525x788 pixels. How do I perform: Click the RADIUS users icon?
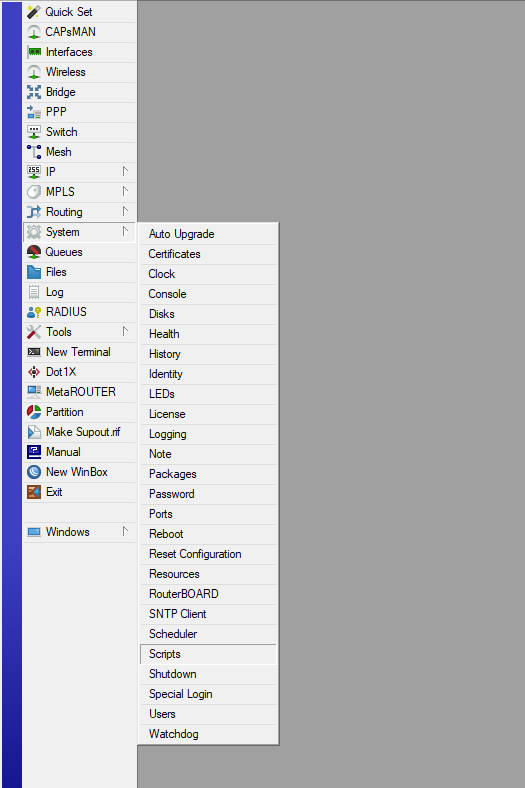[34, 312]
